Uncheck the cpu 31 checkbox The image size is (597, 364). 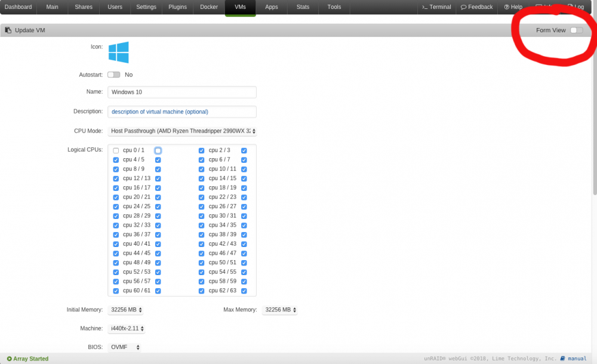point(244,216)
